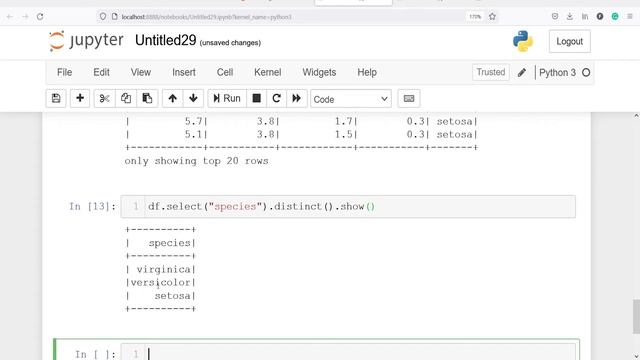
Task: Open the Pocket save icon
Action: pyautogui.click(x=555, y=16)
